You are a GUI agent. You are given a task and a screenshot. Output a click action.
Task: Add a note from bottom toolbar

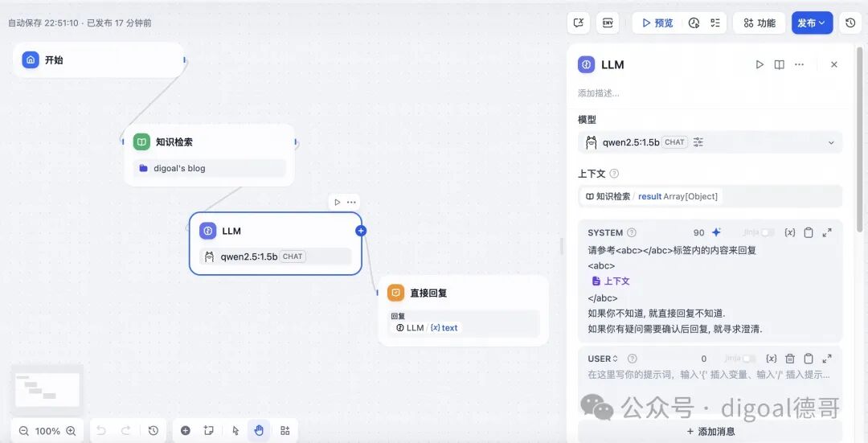click(209, 430)
